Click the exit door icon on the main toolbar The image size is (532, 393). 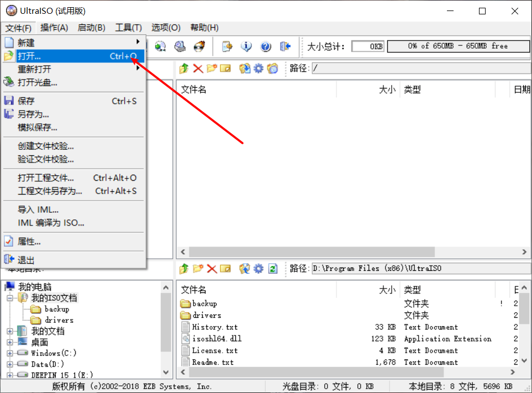point(285,46)
